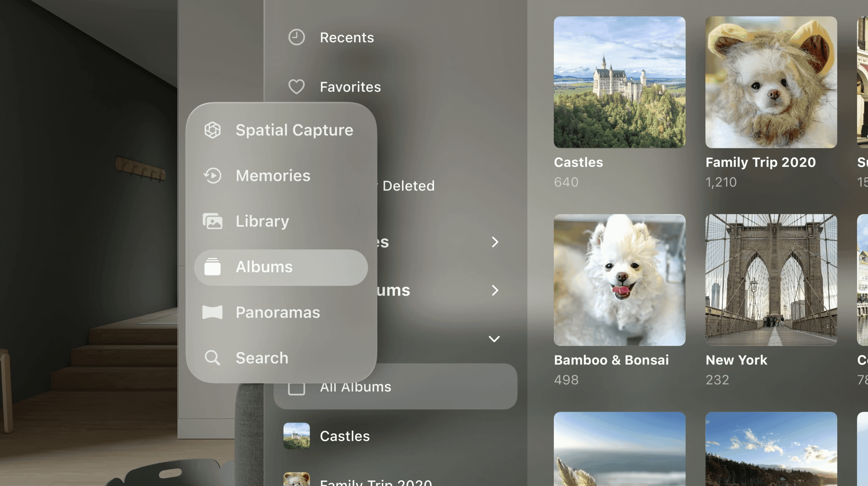Open the Castles album thumbnail
Image resolution: width=868 pixels, height=486 pixels.
click(x=619, y=82)
